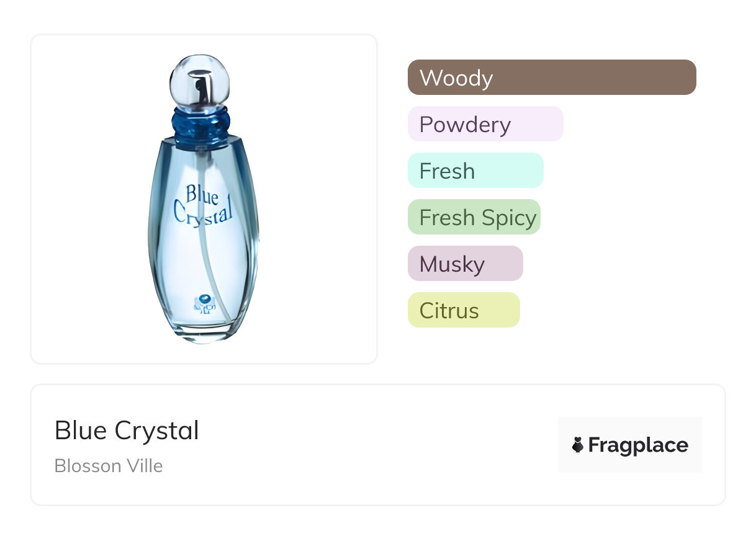
Task: Pick the Musky accord tag
Action: pos(465,264)
